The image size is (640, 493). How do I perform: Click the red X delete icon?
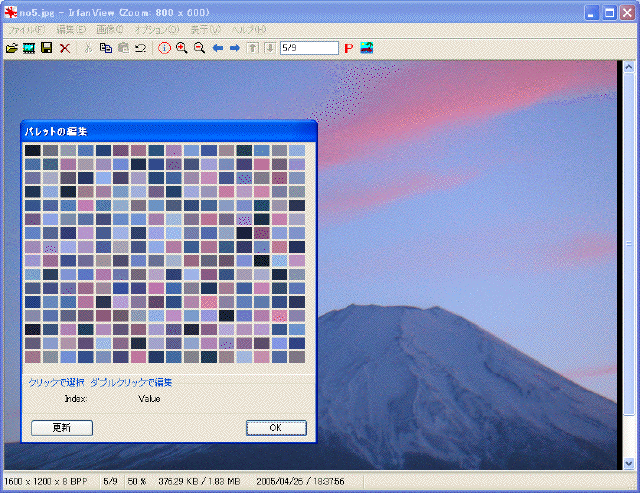(65, 48)
